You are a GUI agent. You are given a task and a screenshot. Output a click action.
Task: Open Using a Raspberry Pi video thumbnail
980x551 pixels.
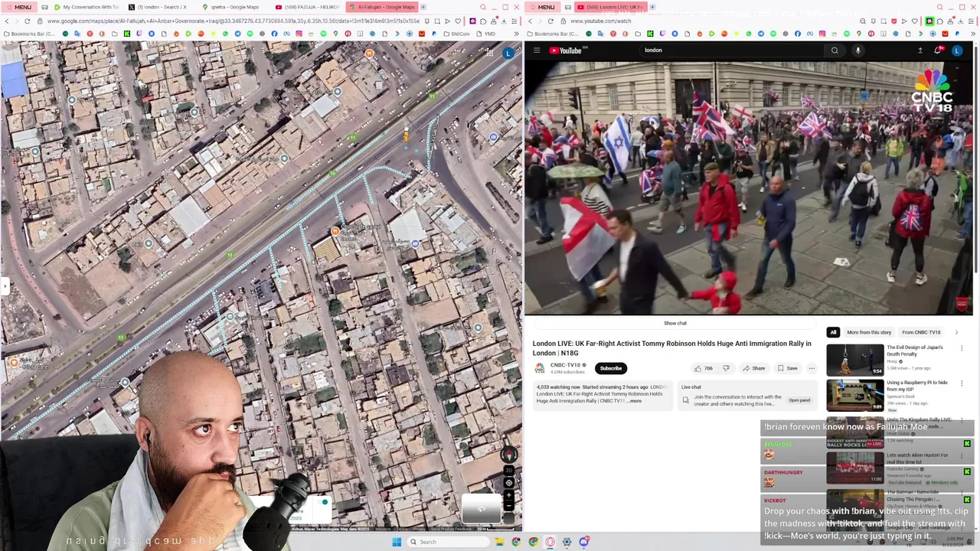click(854, 395)
